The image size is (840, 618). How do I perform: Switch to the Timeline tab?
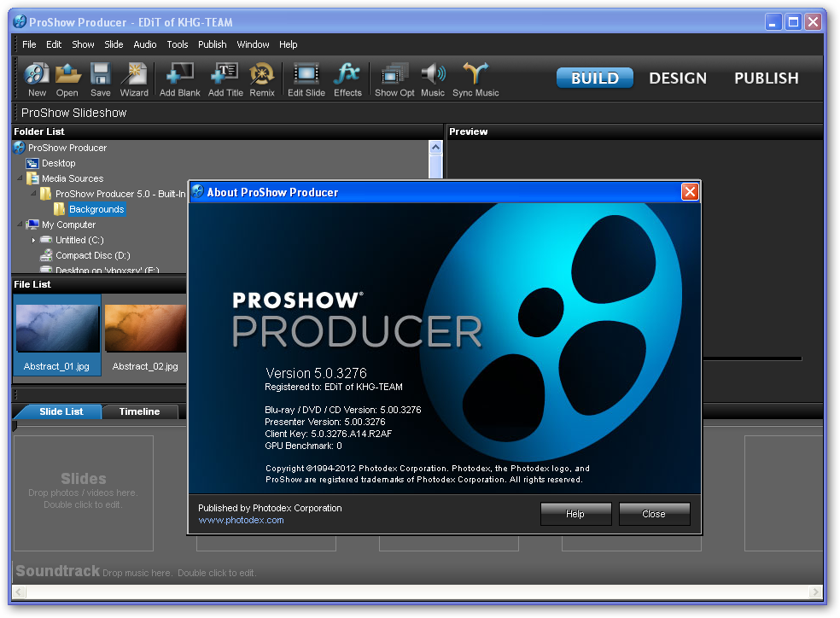coord(139,411)
